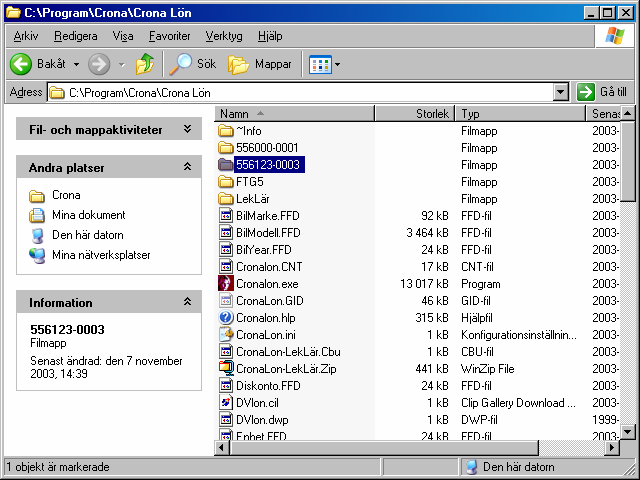640x480 pixels.
Task: Sort by the Storlek column header
Action: (x=414, y=113)
